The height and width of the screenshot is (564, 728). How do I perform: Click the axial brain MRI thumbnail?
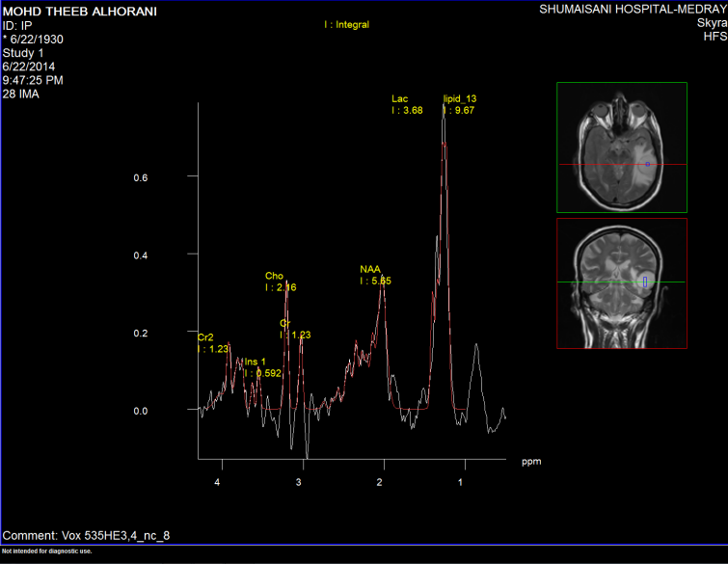click(621, 147)
